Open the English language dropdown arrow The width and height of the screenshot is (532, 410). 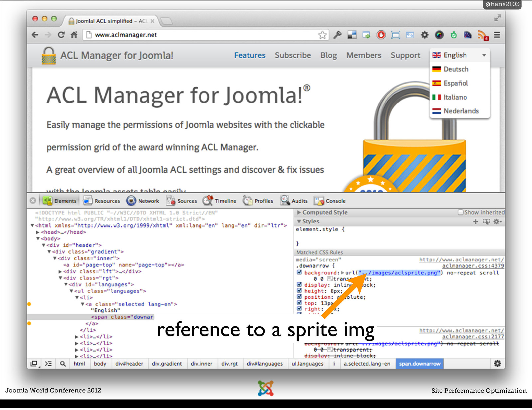pyautogui.click(x=484, y=55)
